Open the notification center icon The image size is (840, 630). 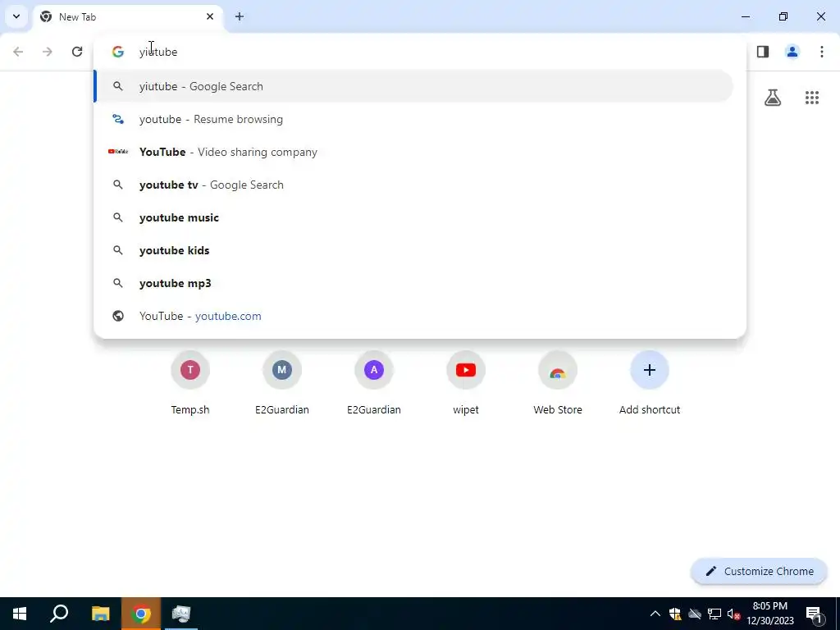(814, 614)
